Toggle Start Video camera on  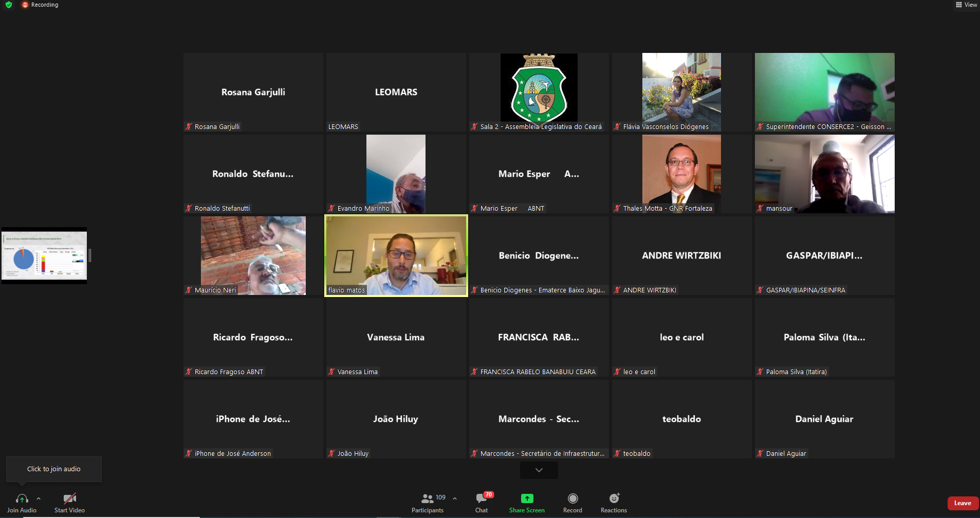tap(69, 498)
